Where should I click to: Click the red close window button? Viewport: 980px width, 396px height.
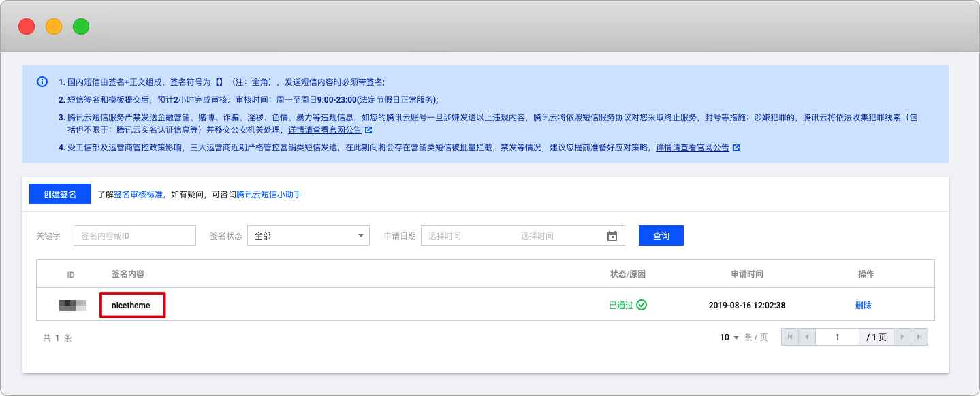coord(27,27)
